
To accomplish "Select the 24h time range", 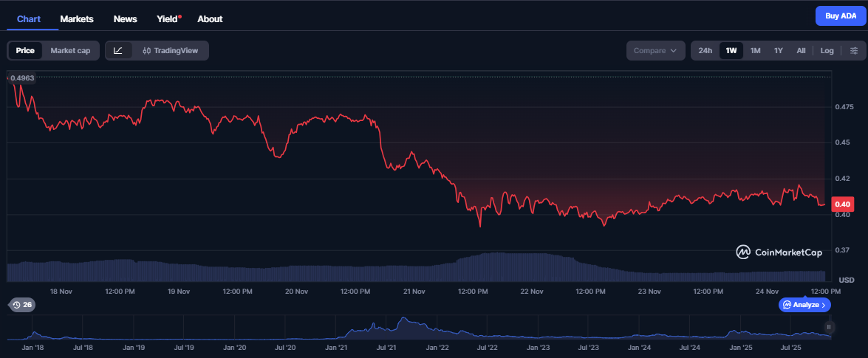I will point(705,51).
